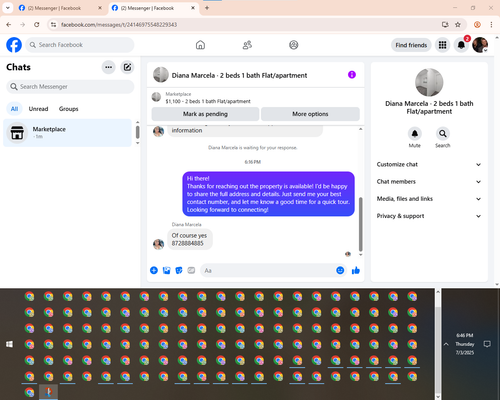Open the Facebook logo home link
Image resolution: width=500 pixels, height=400 pixels.
tap(14, 45)
